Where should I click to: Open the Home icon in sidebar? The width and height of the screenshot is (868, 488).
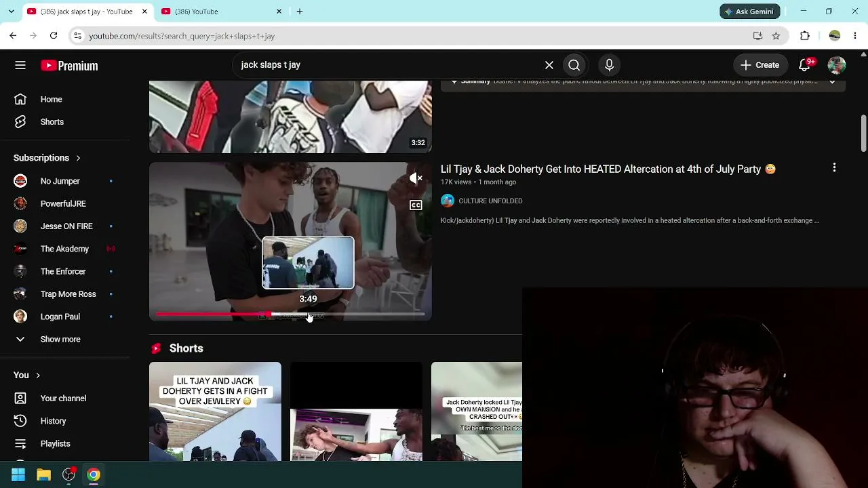[20, 100]
